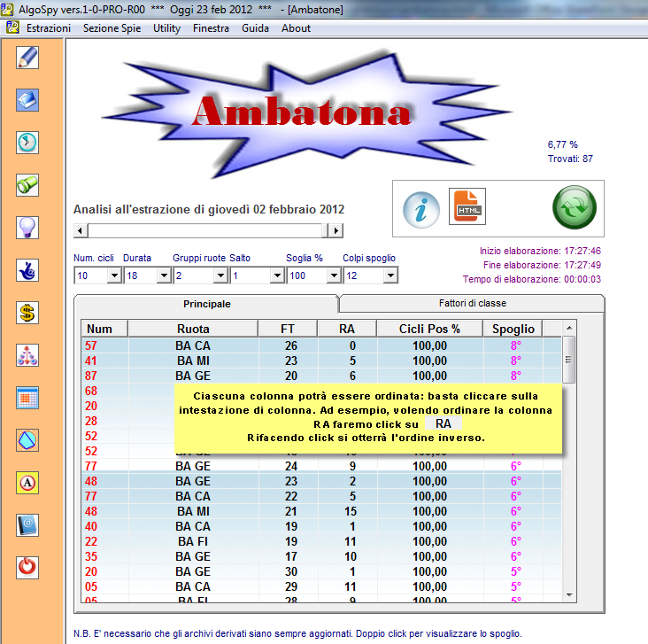This screenshot has width=648, height=644.
Task: Click the red power exit icon
Action: click(27, 568)
